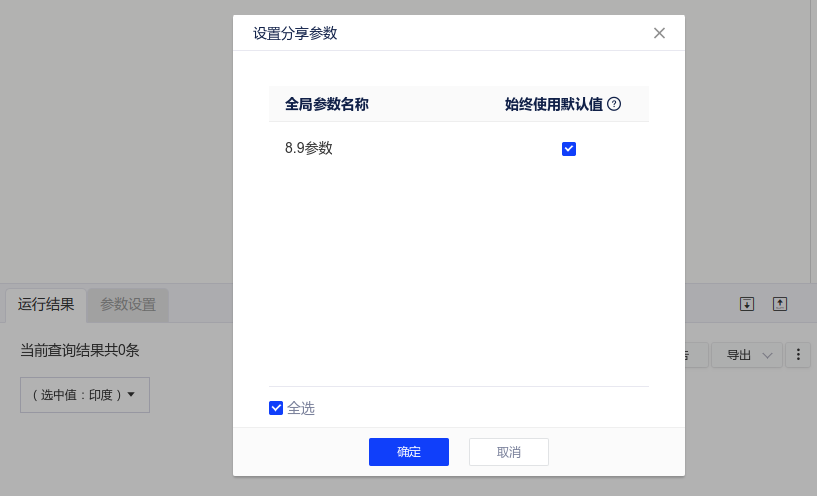817x496 pixels.
Task: Switch to the 运行结果 tab
Action: coord(46,305)
